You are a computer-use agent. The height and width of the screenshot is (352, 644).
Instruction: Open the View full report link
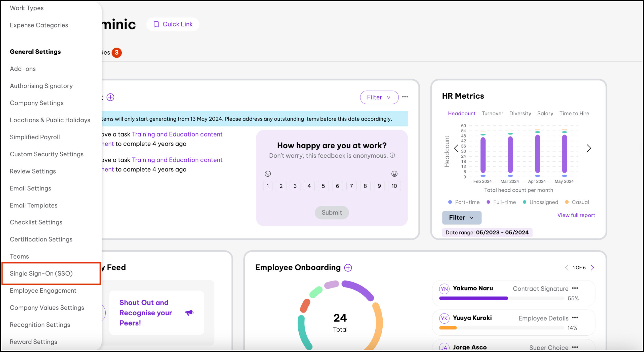(576, 215)
